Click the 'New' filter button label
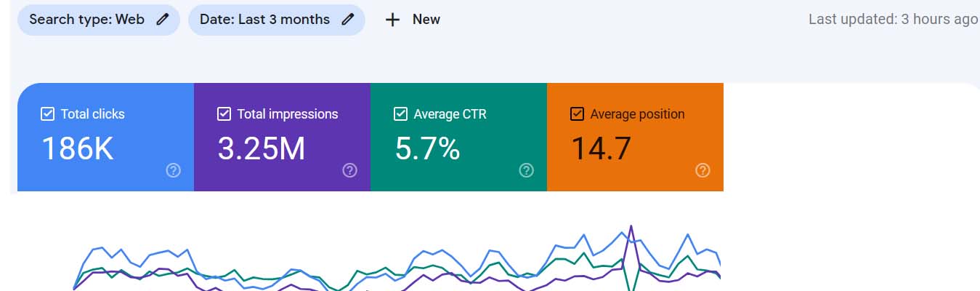 click(426, 20)
